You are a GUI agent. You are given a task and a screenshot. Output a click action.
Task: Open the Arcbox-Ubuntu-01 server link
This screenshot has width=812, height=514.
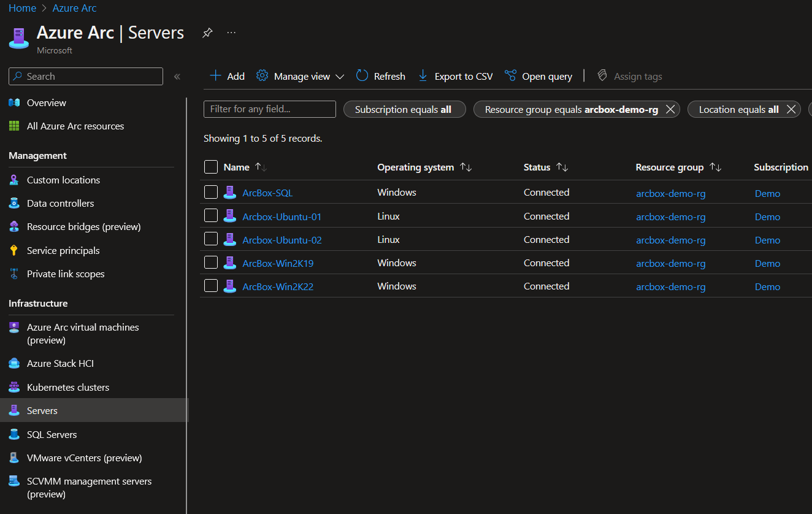(x=282, y=217)
